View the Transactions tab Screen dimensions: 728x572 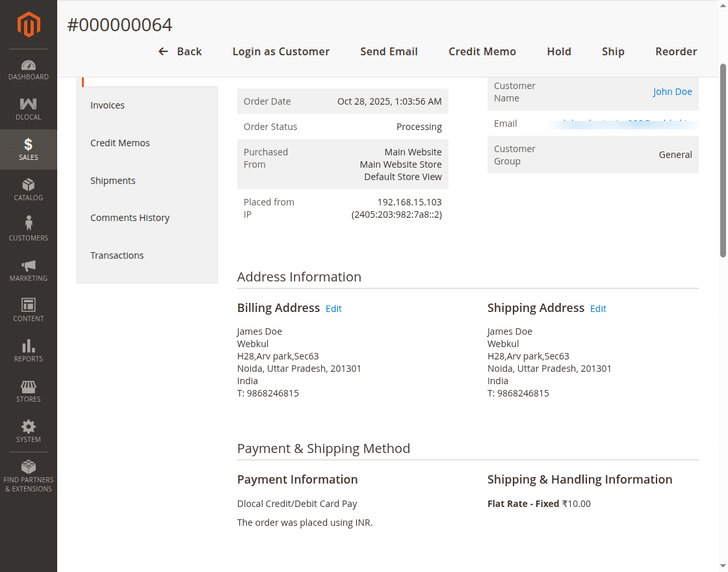click(117, 255)
